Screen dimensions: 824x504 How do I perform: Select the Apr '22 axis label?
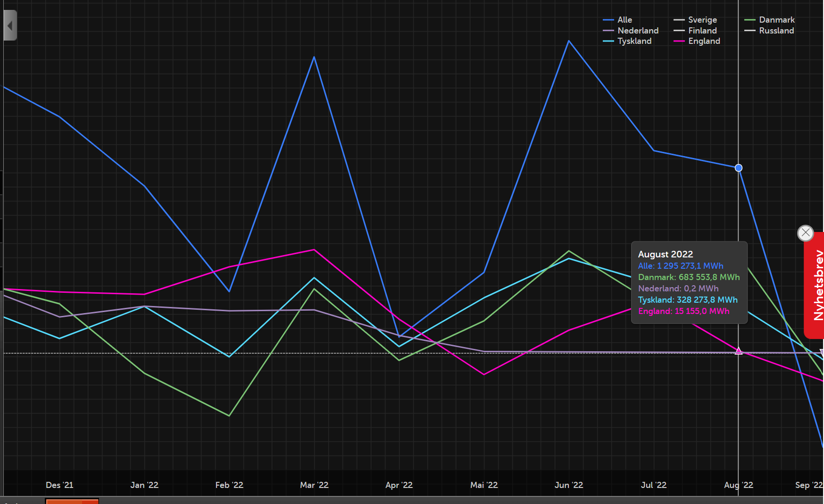399,485
